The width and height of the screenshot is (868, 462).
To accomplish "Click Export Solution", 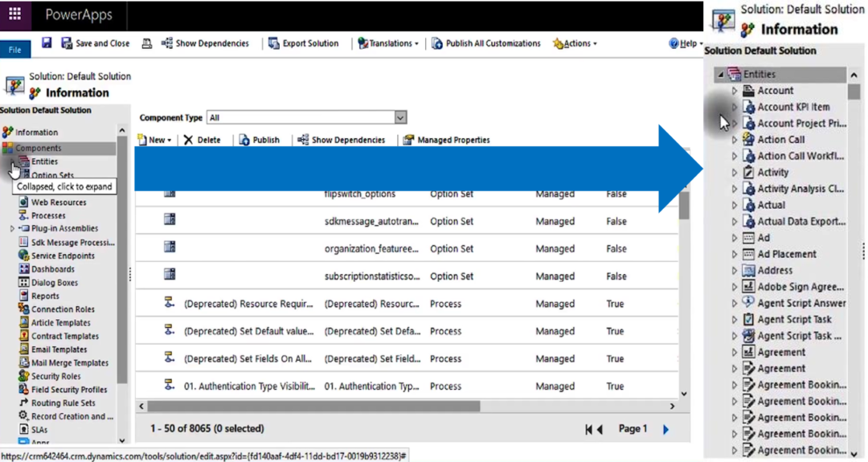I will tap(303, 43).
